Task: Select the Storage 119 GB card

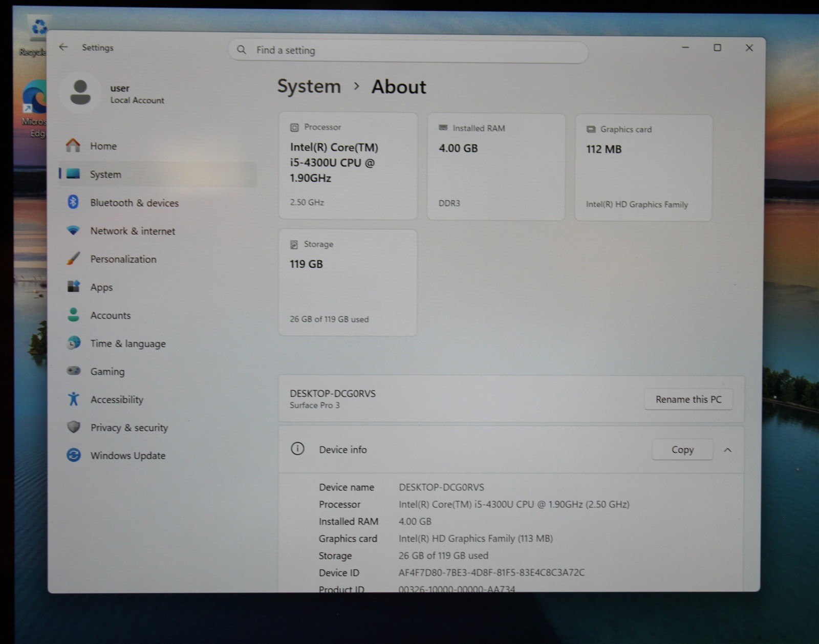Action: click(348, 283)
